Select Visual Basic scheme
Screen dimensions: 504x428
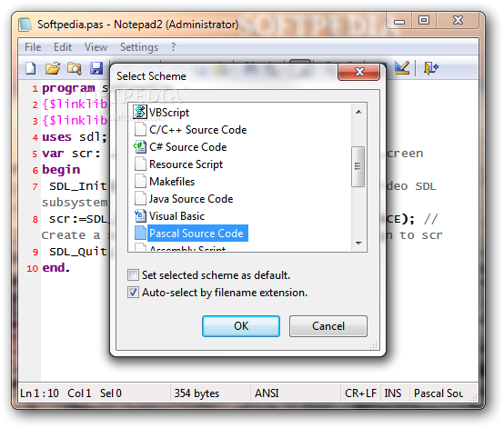point(176,216)
